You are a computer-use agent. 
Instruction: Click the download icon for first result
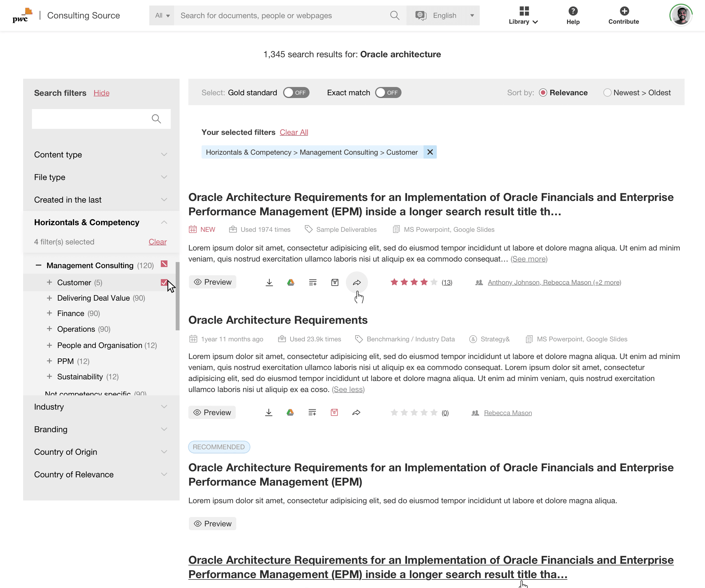point(269,282)
